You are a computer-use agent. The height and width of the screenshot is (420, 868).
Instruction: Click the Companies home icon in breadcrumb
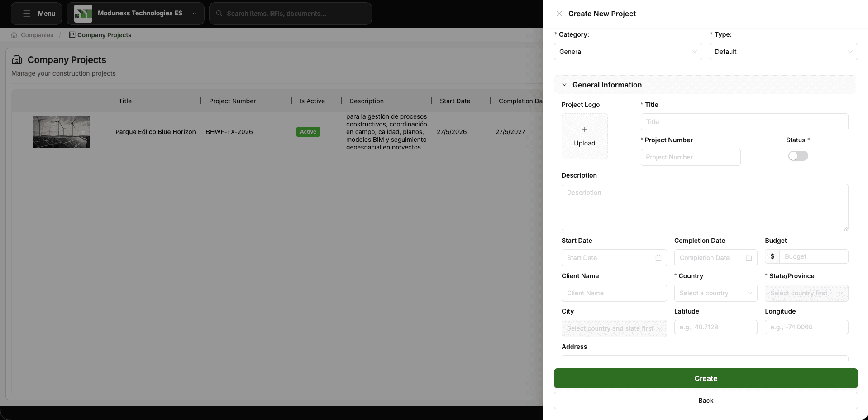14,35
